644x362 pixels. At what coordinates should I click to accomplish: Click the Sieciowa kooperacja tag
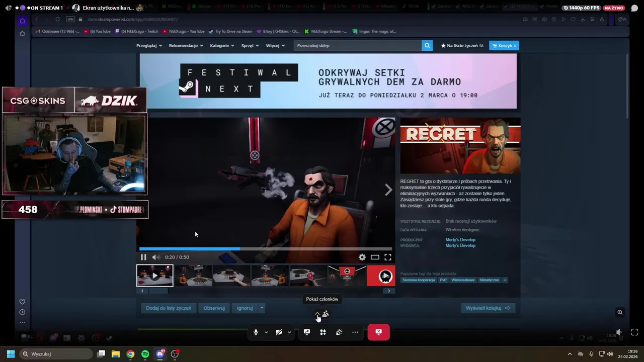[419, 280]
